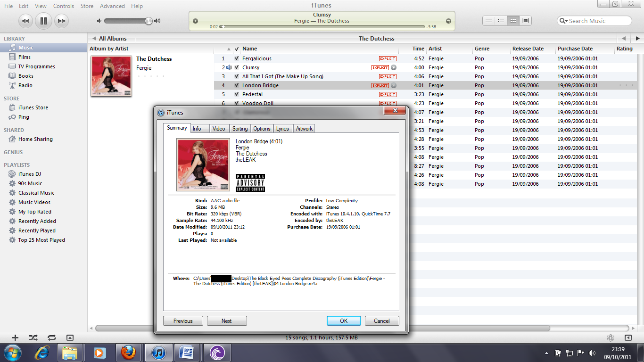Uncheck the Voodoo Doll track checkbox
644x362 pixels.
click(x=237, y=103)
